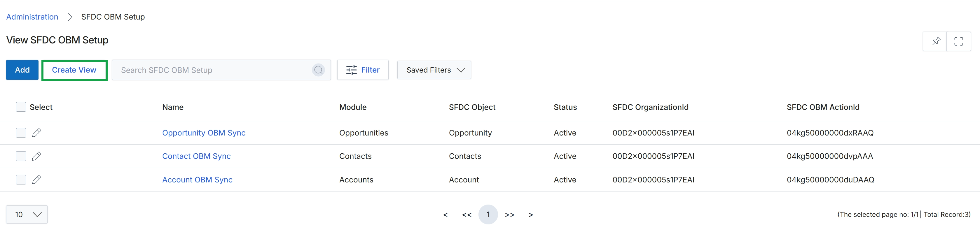Open the Opportunity OBM Sync link

tap(204, 133)
